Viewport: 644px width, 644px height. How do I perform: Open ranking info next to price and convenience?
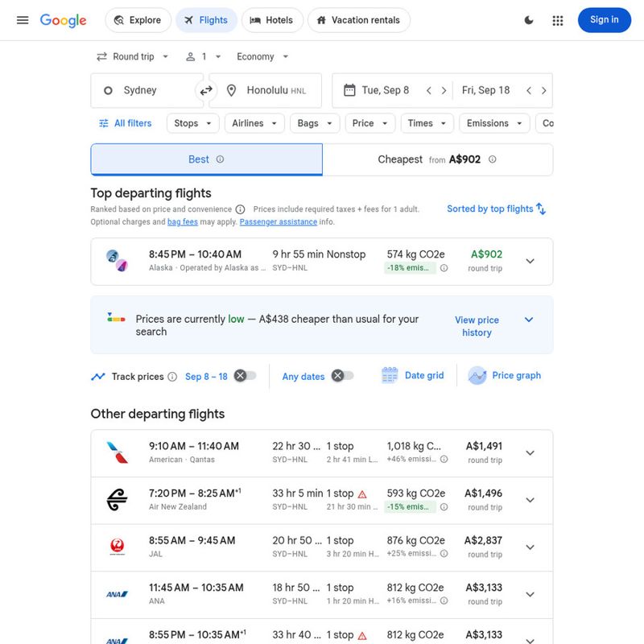240,209
